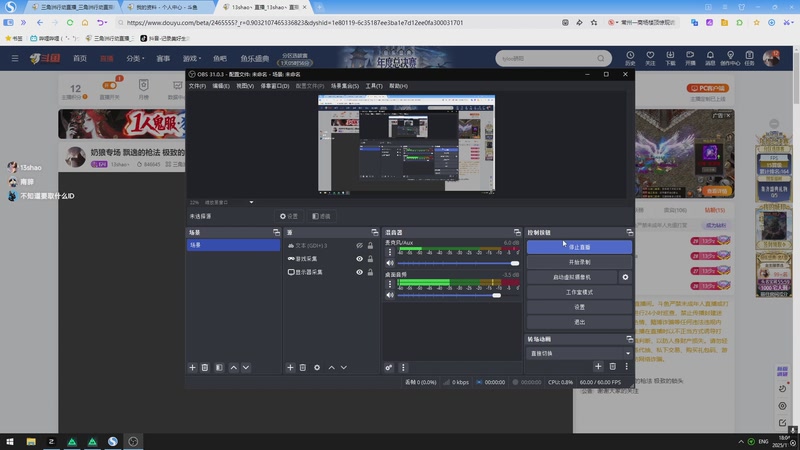Click the browser address bar URL
Screen dimensions: 800x450
click(x=295, y=22)
